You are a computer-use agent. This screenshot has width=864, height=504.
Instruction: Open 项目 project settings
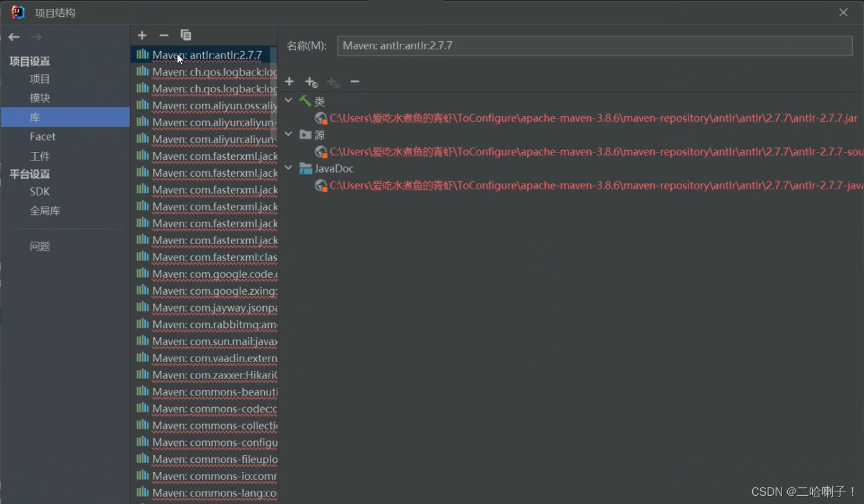[40, 79]
